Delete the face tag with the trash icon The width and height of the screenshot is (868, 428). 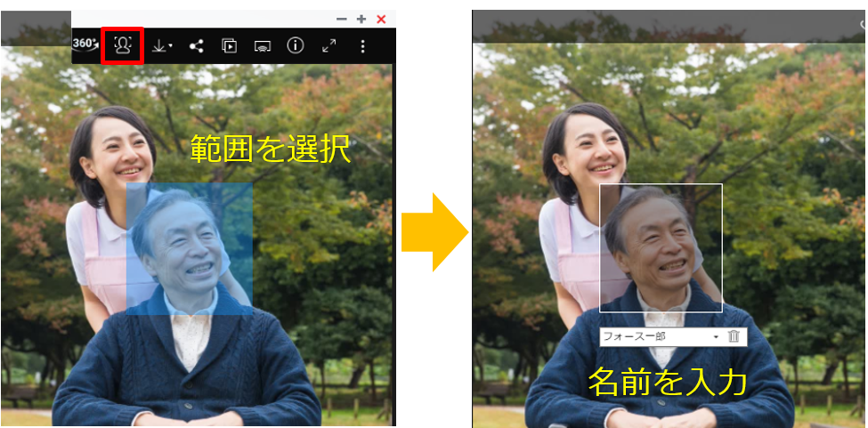(x=734, y=336)
